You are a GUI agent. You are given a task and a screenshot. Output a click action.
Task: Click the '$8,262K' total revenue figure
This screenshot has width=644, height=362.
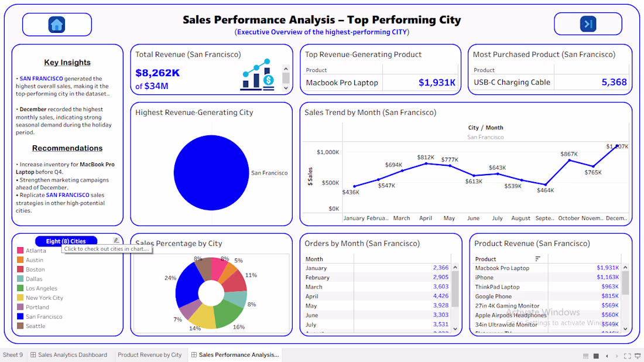pyautogui.click(x=157, y=73)
